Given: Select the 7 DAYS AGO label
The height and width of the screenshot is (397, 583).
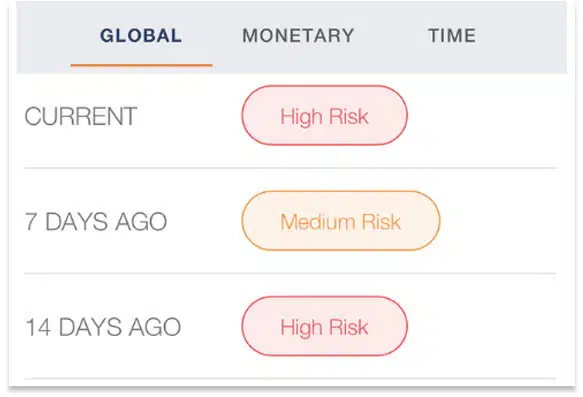Looking at the screenshot, I should pyautogui.click(x=96, y=222).
